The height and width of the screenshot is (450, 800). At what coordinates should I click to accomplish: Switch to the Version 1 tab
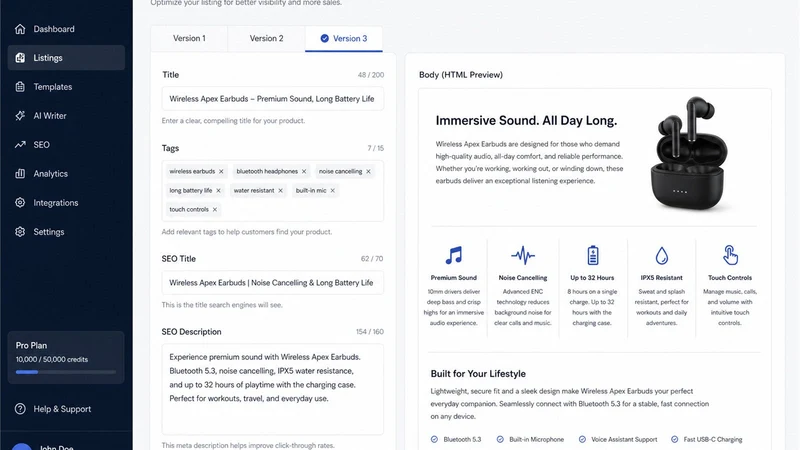189,38
